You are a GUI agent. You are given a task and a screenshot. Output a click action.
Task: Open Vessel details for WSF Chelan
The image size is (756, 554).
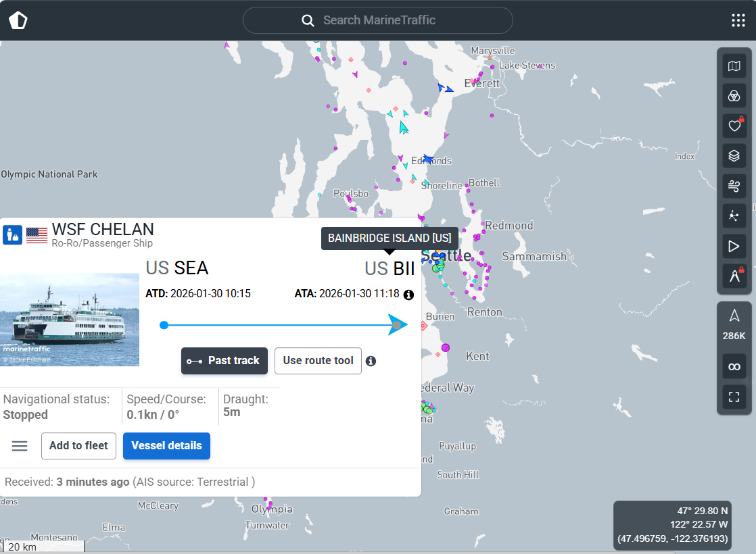coord(166,446)
